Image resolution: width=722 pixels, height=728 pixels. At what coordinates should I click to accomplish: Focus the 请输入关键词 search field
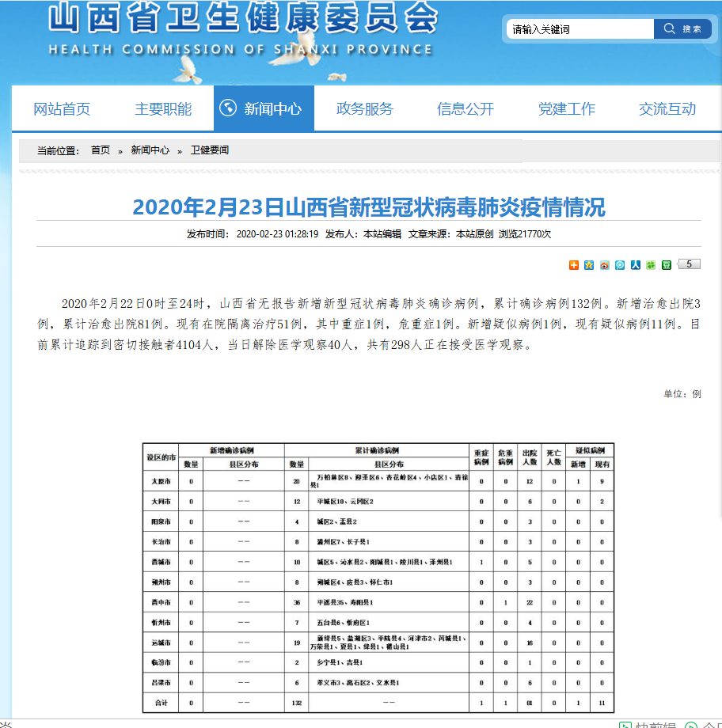click(579, 29)
